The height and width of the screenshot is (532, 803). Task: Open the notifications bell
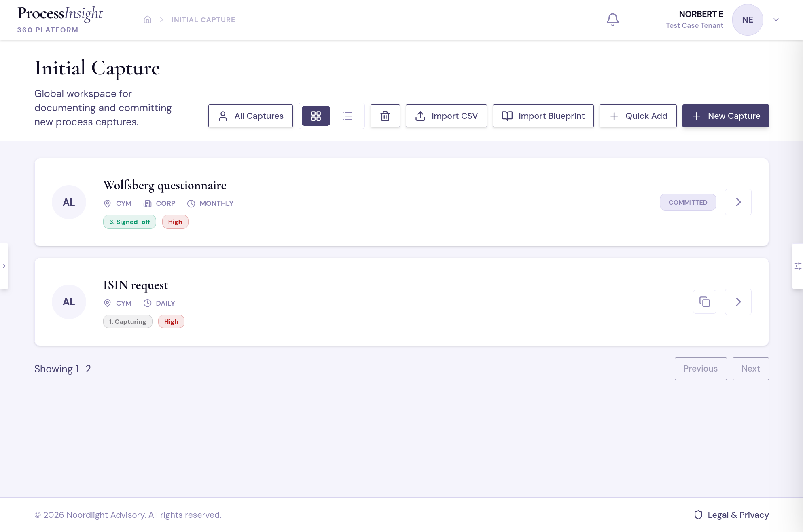point(612,19)
